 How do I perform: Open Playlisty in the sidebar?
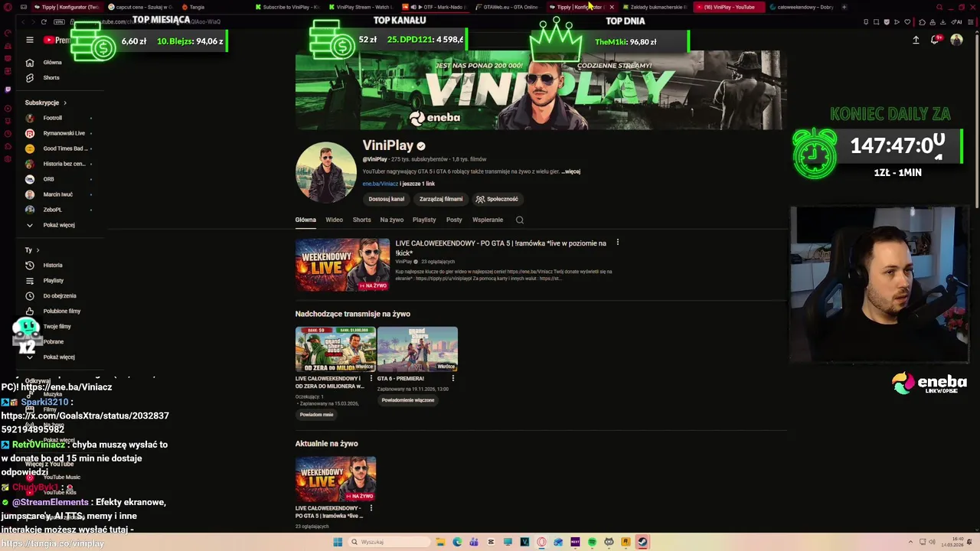(54, 280)
